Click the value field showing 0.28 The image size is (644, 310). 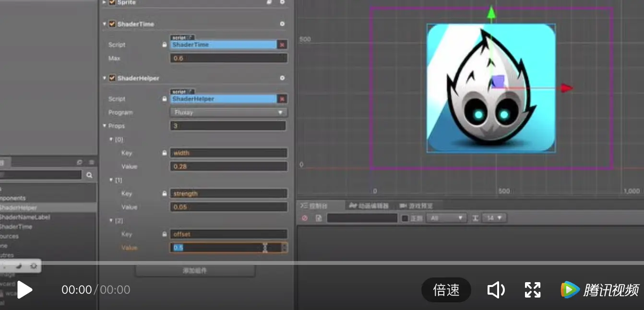pyautogui.click(x=228, y=167)
